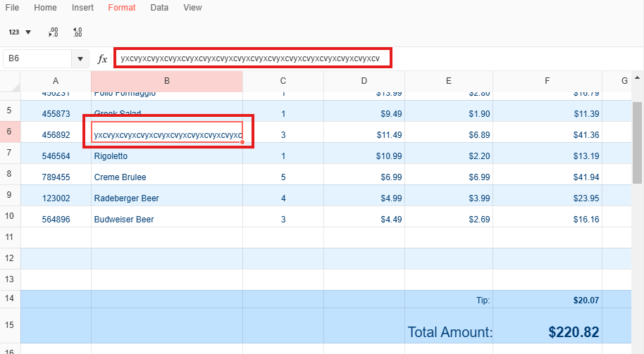Click the scrollbar up arrow
The image size is (644, 354).
pos(637,77)
